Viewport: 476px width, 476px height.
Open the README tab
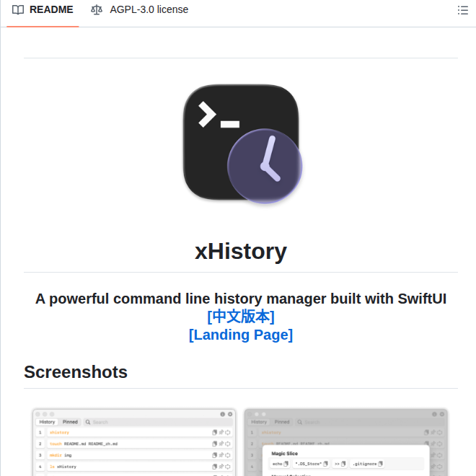(x=43, y=10)
